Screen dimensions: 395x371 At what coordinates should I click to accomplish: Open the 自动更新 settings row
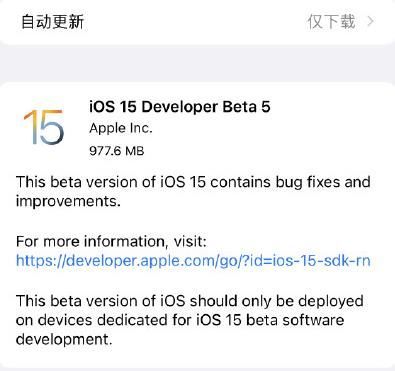coord(197,22)
